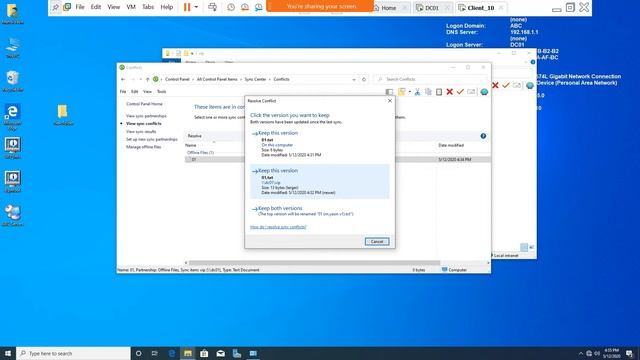Click the revert snapshot icon
The image size is (640, 360).
click(x=245, y=7)
